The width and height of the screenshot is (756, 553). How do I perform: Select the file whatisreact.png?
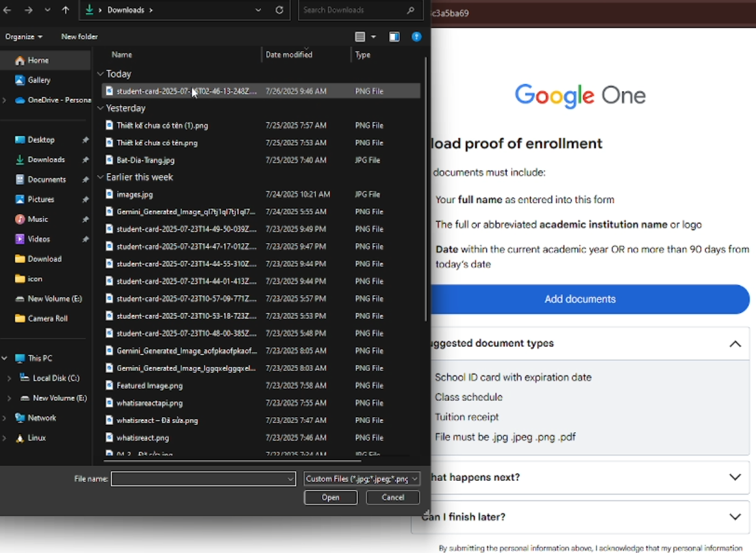point(261,438)
